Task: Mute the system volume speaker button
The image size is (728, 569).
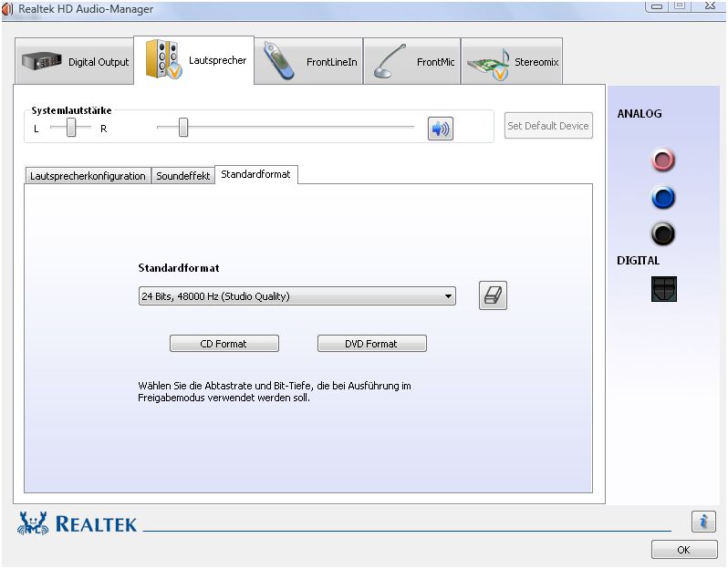Action: [440, 129]
